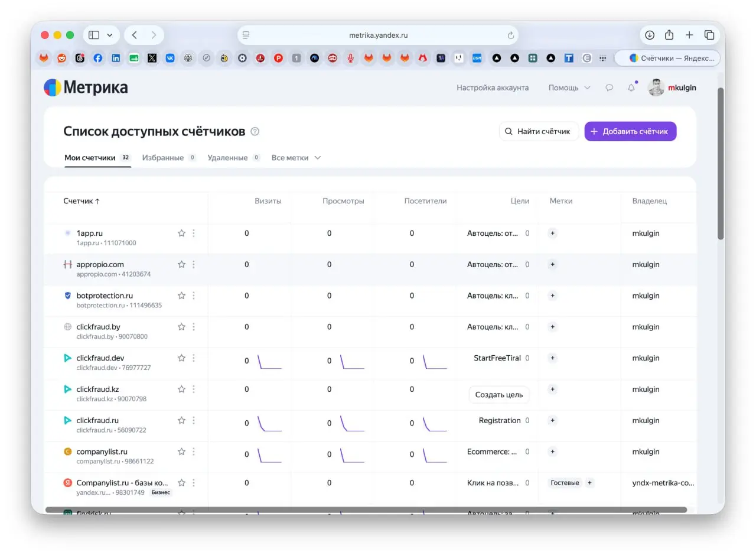The image size is (756, 555).
Task: Open the Все метки filter dropdown
Action: coord(296,158)
